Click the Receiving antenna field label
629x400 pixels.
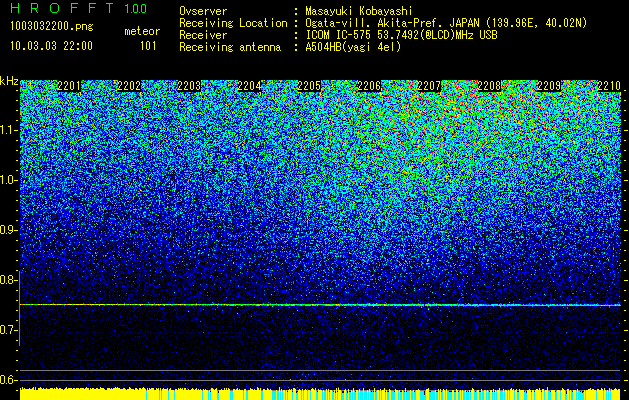230,47
